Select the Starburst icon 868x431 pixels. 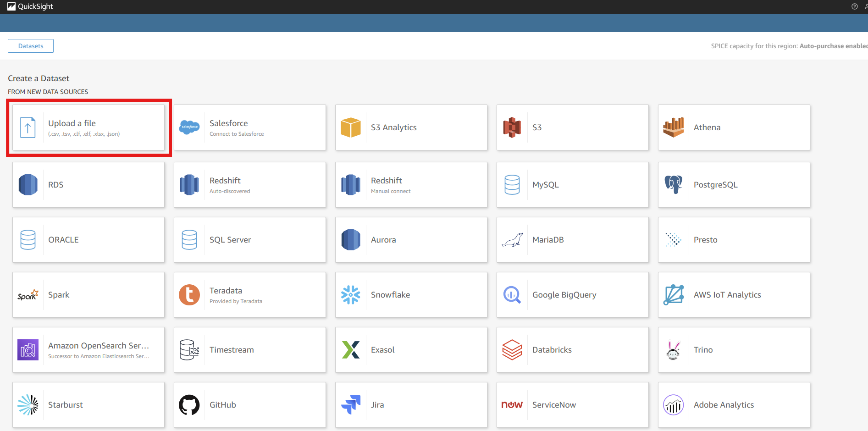[28, 405]
